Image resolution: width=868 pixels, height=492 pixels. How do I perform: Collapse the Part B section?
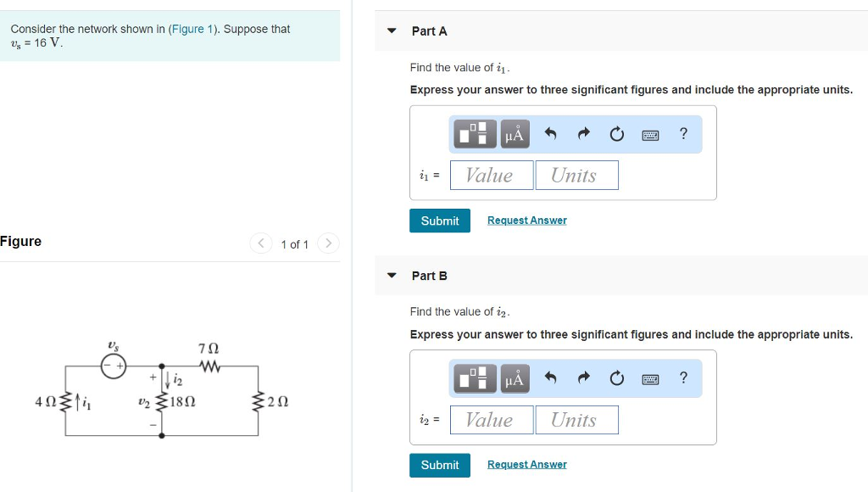[x=391, y=275]
